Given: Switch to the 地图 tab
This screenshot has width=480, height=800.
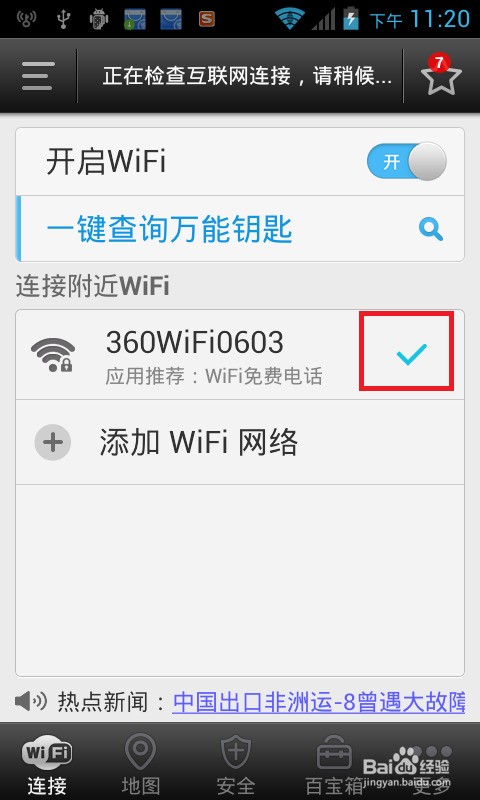Looking at the screenshot, I should (x=141, y=763).
